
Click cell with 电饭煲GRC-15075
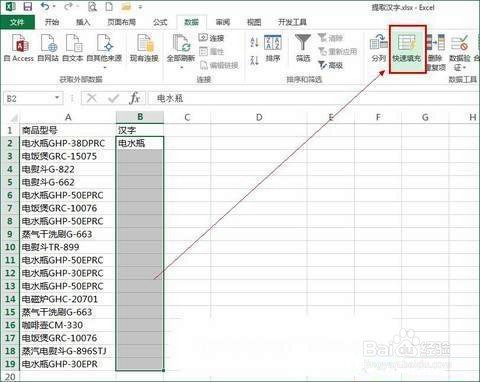click(68, 156)
